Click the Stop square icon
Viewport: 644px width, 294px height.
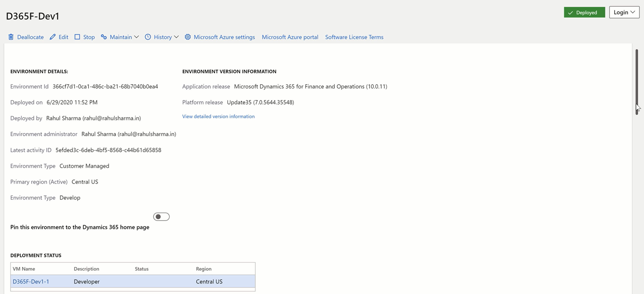pos(77,37)
